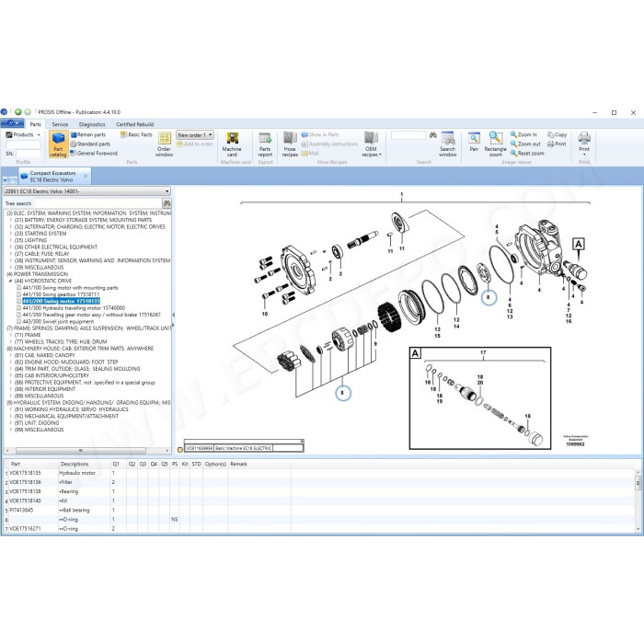644x644 pixels.
Task: Select 441/150 Swing gearbox 17518111
Action: pyautogui.click(x=61, y=294)
